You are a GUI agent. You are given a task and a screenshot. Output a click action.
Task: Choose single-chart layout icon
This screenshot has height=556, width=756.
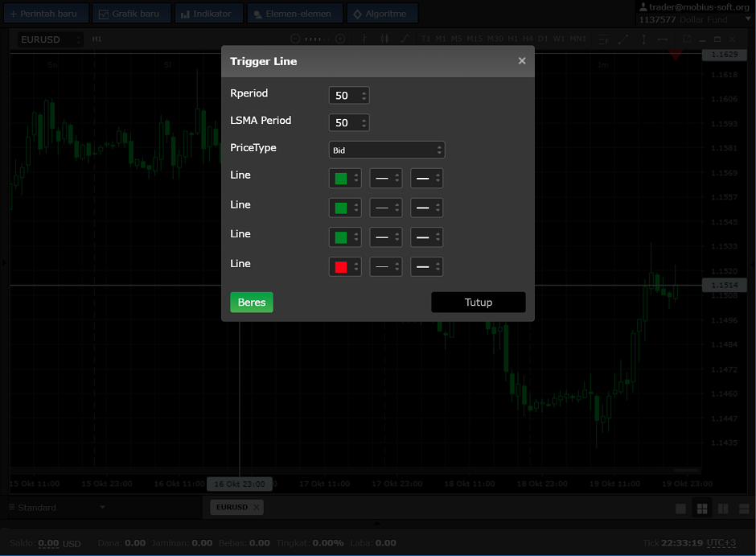click(680, 509)
